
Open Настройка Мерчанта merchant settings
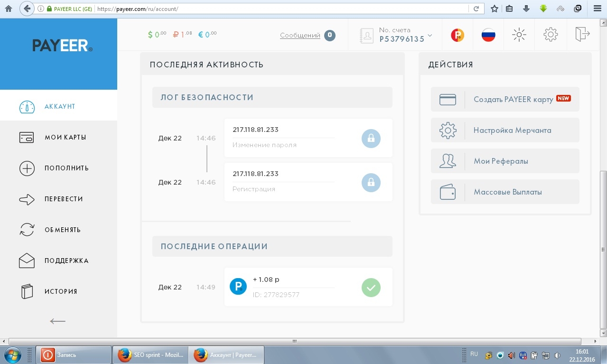[505, 130]
